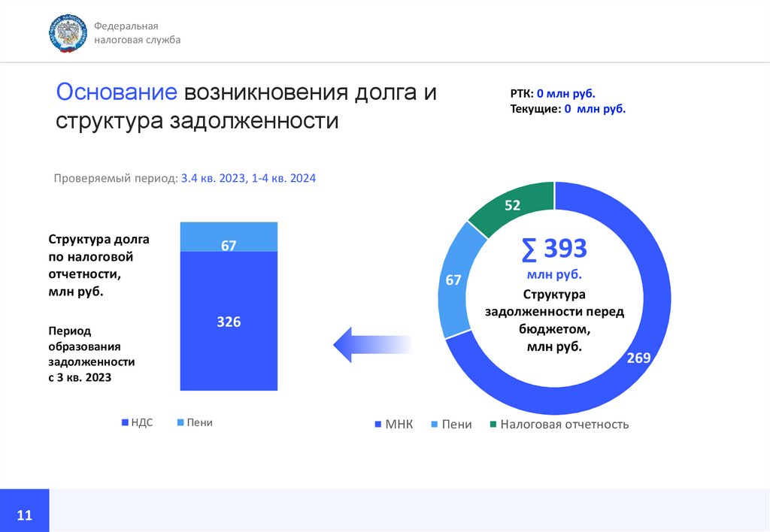Click the title line 'структура задолженности'

(x=197, y=121)
